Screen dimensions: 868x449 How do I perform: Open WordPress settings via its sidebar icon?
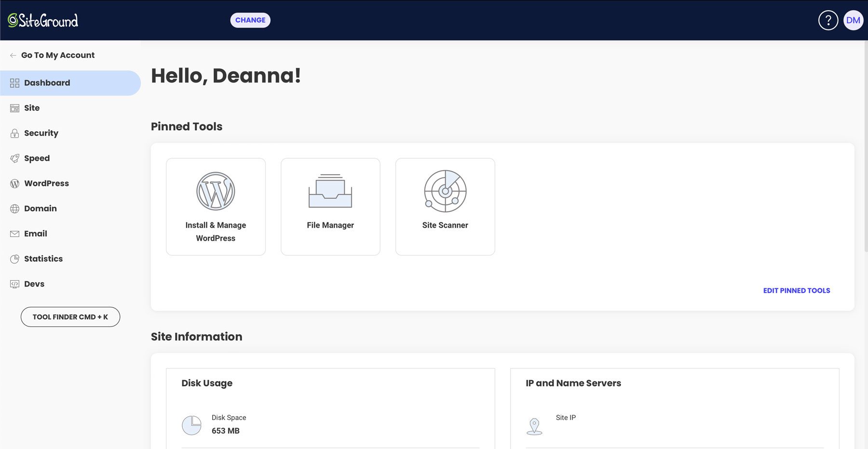pyautogui.click(x=14, y=183)
